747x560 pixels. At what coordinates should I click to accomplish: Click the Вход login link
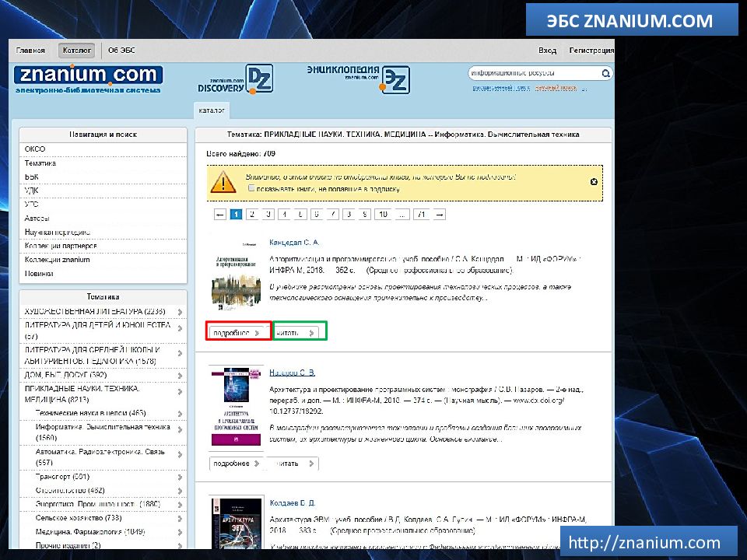(x=547, y=51)
